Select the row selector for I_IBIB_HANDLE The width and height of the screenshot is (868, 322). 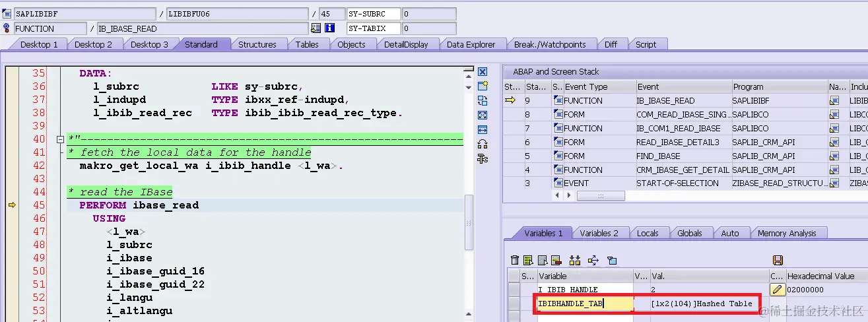514,290
